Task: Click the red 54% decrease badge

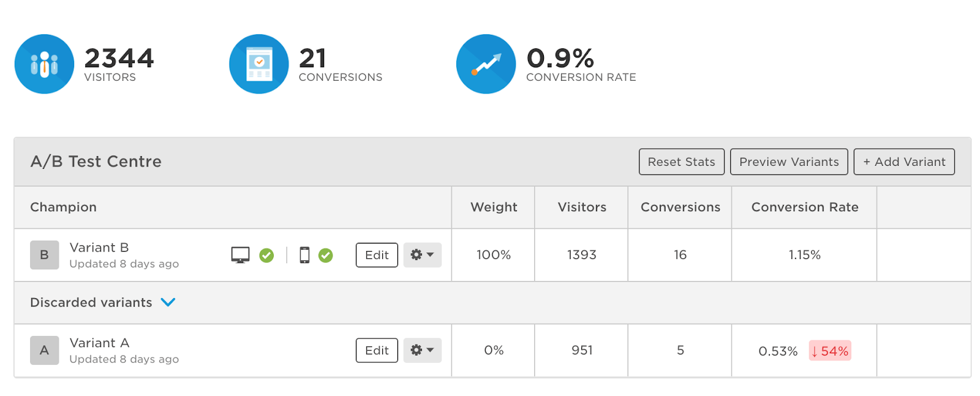Action: coord(830,351)
